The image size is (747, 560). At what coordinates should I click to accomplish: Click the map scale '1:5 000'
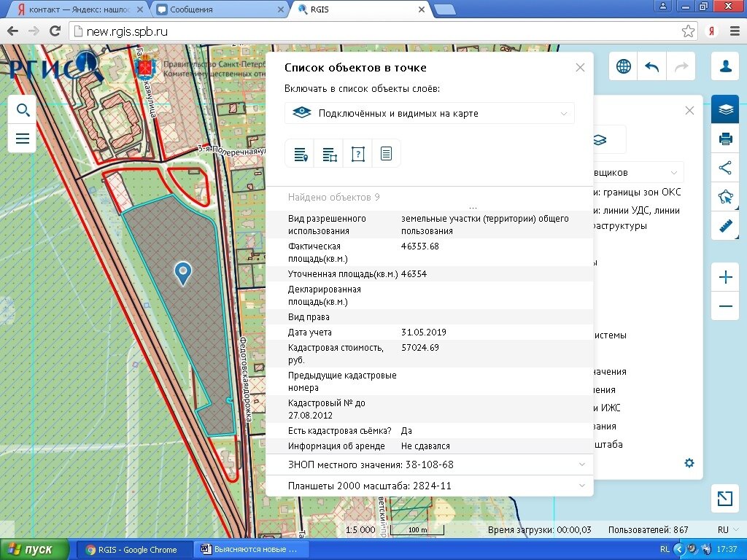[x=360, y=530]
